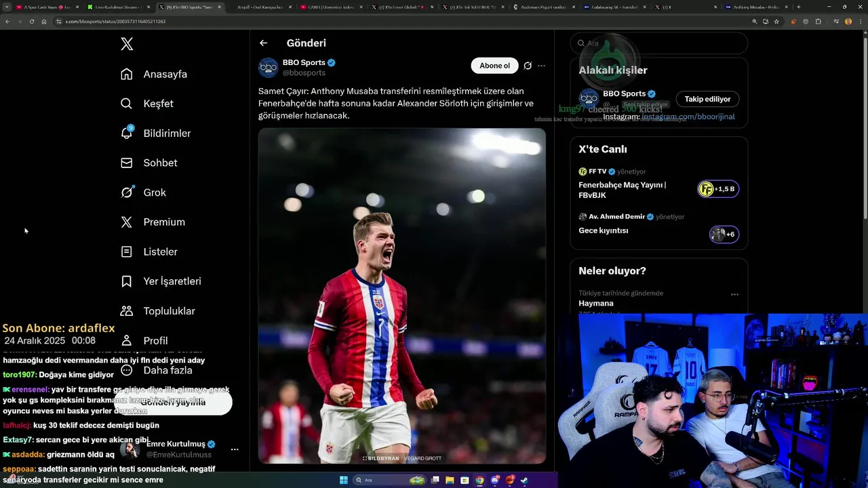This screenshot has height=488, width=868.
Task: Click the browser address bar URL
Action: coord(115,21)
